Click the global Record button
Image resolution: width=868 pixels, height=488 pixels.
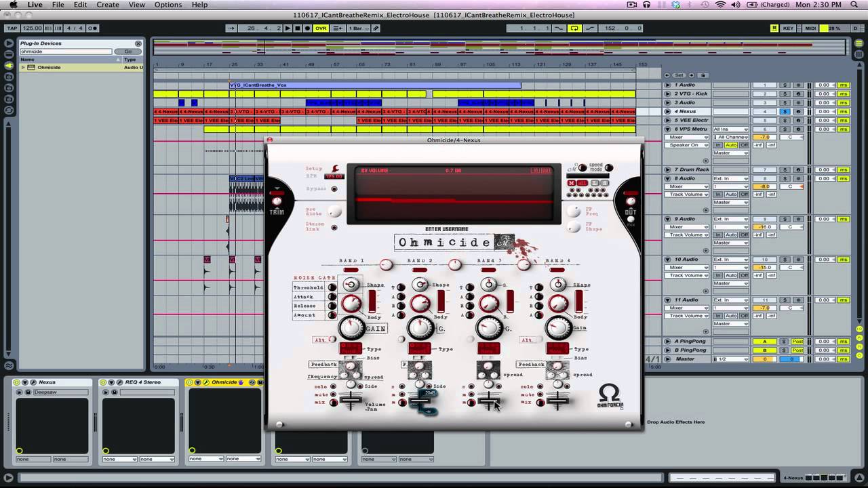coord(307,28)
